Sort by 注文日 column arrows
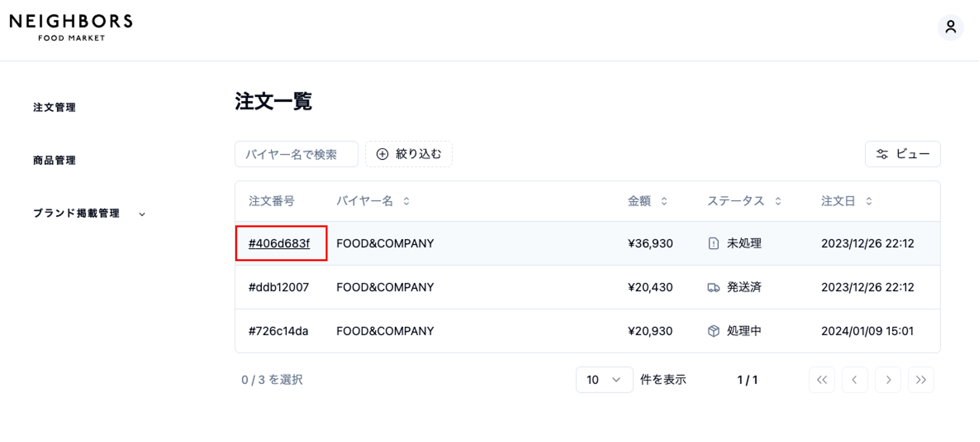This screenshot has width=980, height=442. (x=869, y=201)
